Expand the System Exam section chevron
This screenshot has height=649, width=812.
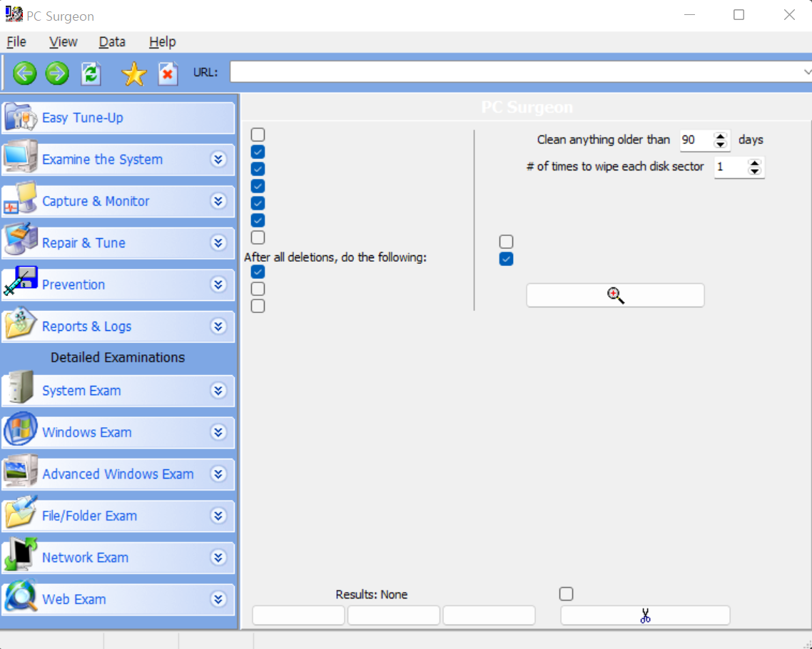[218, 390]
